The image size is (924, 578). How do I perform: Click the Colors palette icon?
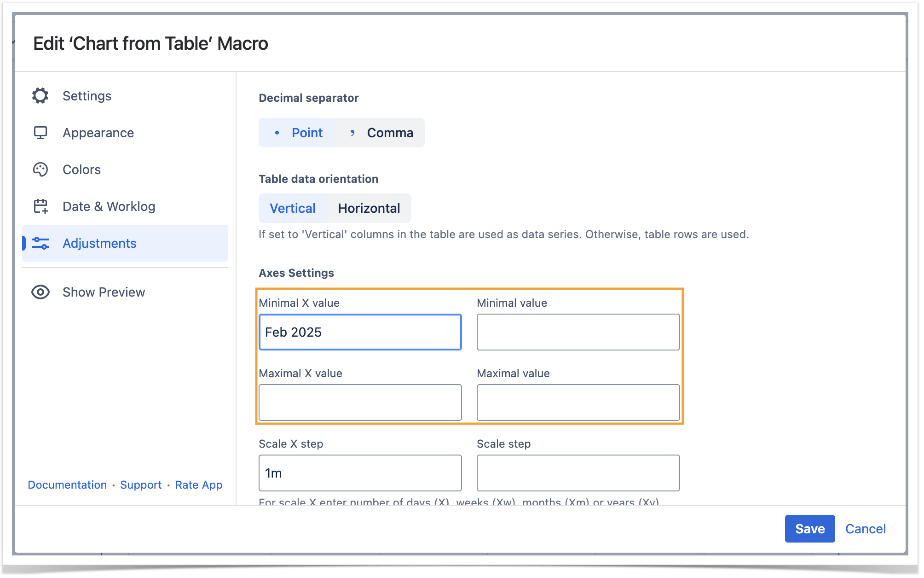40,169
